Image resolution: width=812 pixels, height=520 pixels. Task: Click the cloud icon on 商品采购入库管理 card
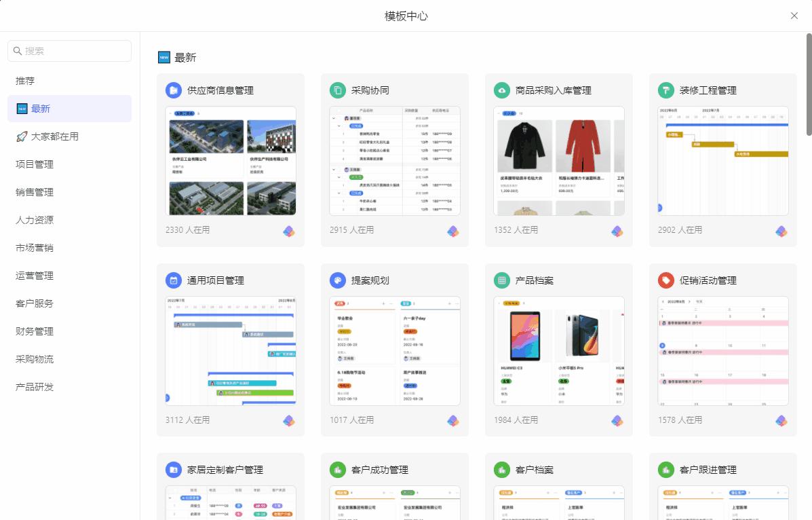pos(502,90)
